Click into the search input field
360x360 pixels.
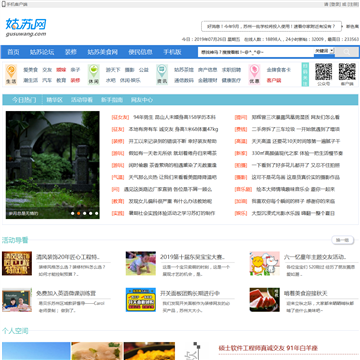(x=256, y=52)
